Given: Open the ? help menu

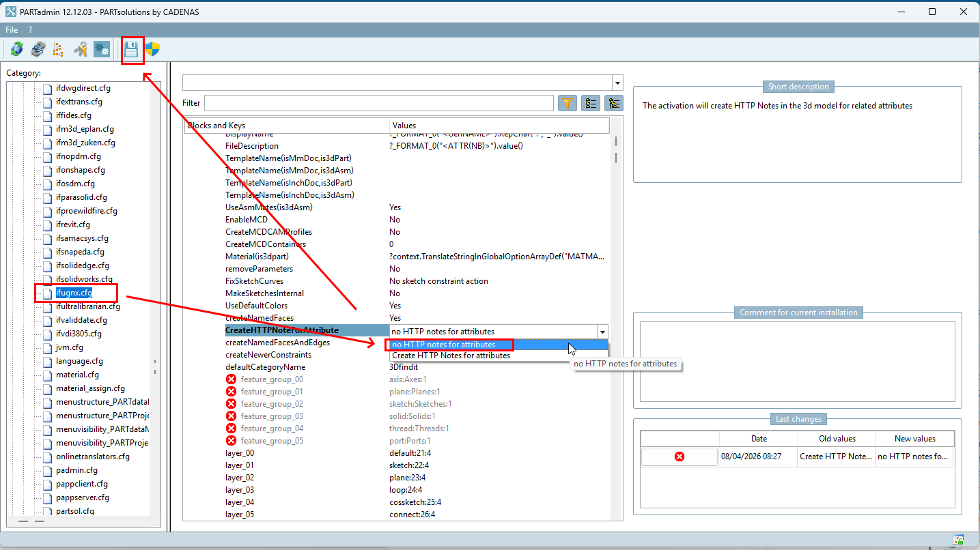Looking at the screenshot, I should tap(30, 30).
